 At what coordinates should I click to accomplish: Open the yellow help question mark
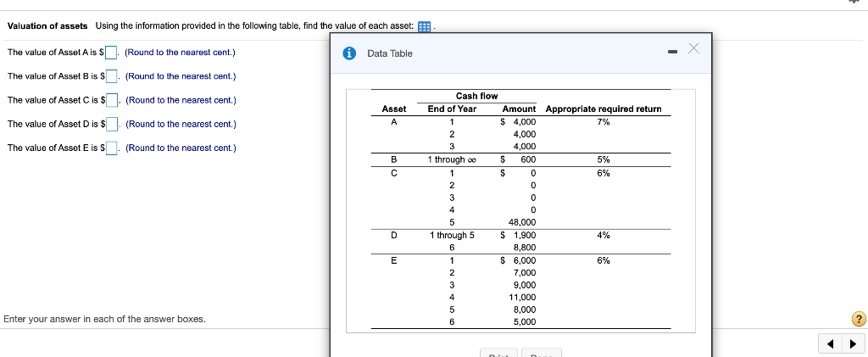point(859,320)
